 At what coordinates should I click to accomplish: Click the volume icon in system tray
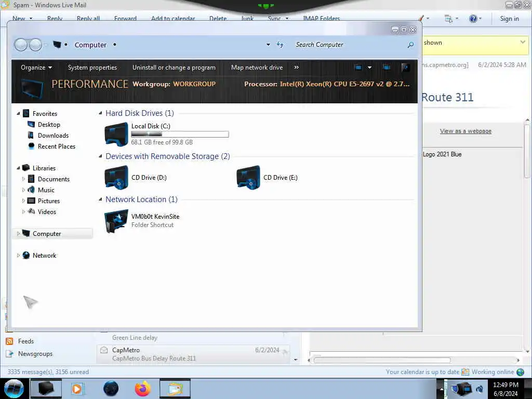[480, 389]
